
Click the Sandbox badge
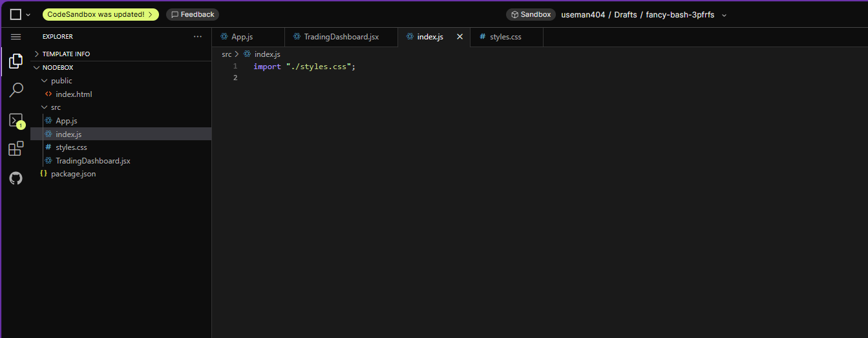(531, 14)
